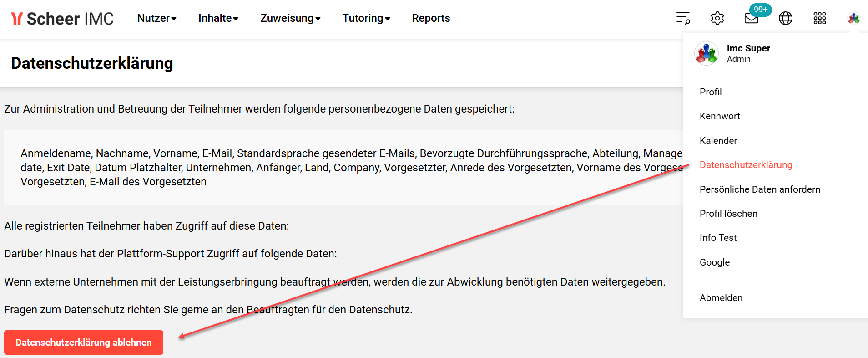Click the text starting 'Anmeldename, Nachname, Vorname'
The height and width of the screenshot is (358, 868).
click(x=352, y=168)
